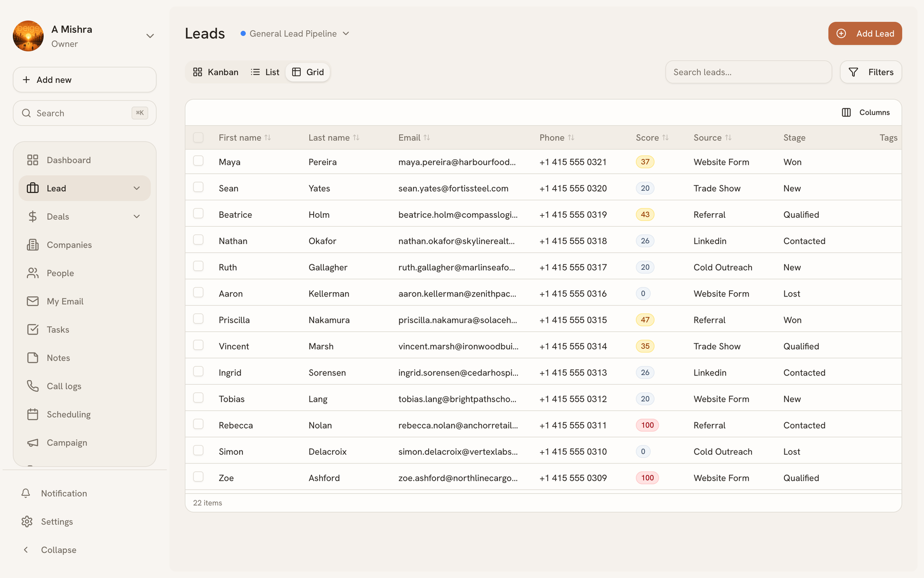Sort by Phone column arrows
Viewport: 924px width, 578px height.
tap(571, 138)
